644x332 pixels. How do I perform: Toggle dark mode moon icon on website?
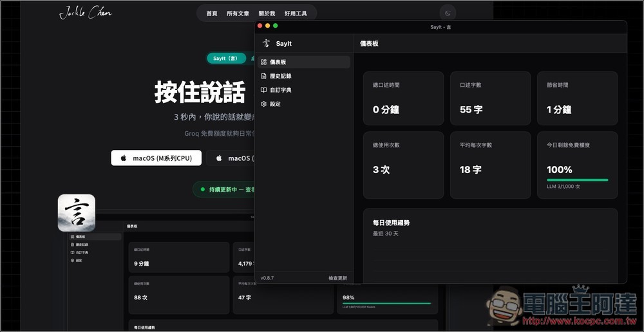(448, 13)
